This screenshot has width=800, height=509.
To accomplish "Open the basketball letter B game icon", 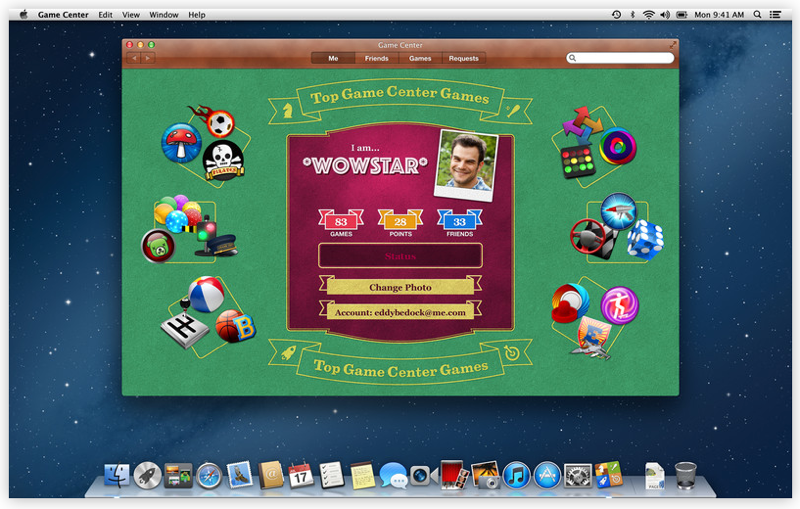I will coord(235,326).
